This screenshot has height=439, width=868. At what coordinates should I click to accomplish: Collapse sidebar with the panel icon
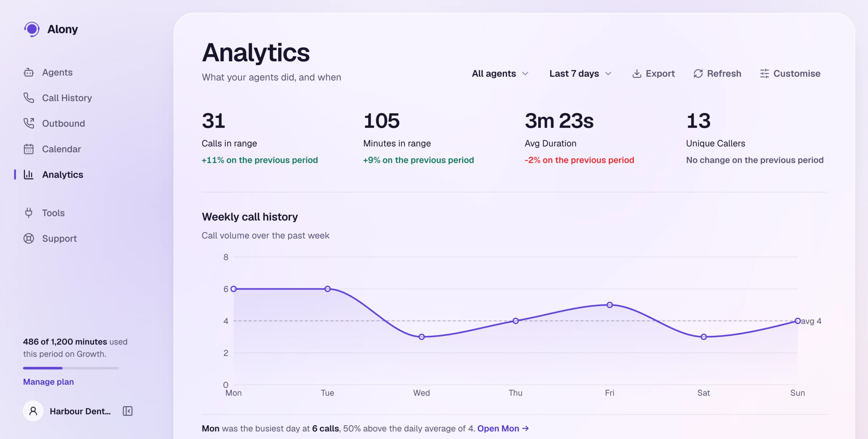click(128, 411)
